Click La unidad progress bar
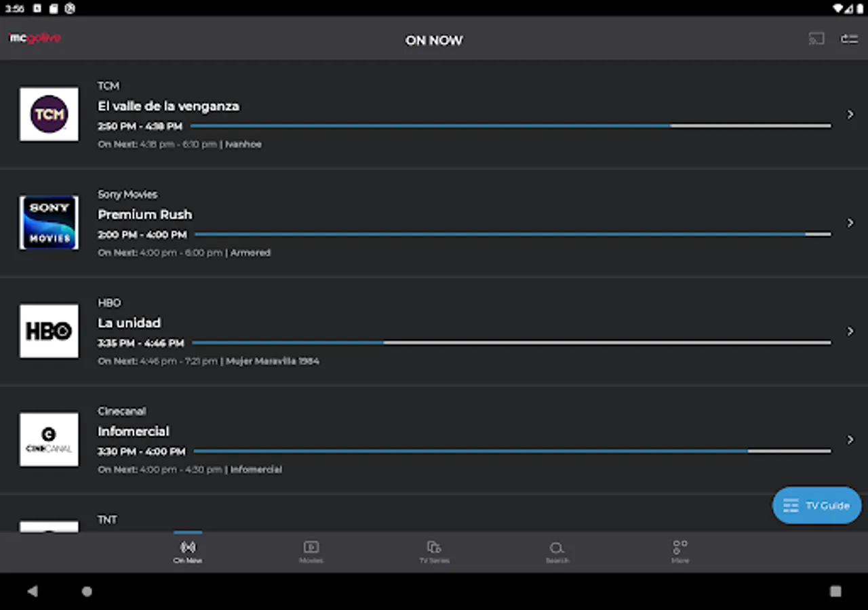 [511, 342]
